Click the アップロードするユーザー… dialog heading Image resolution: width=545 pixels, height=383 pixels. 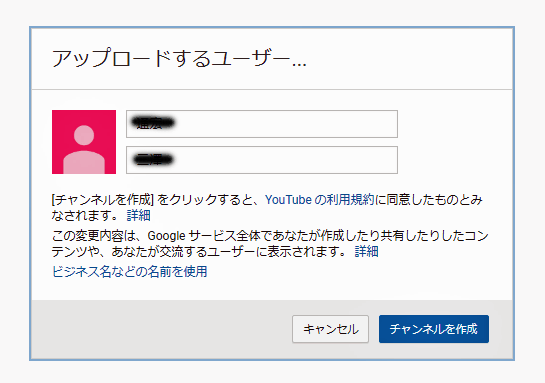click(179, 58)
